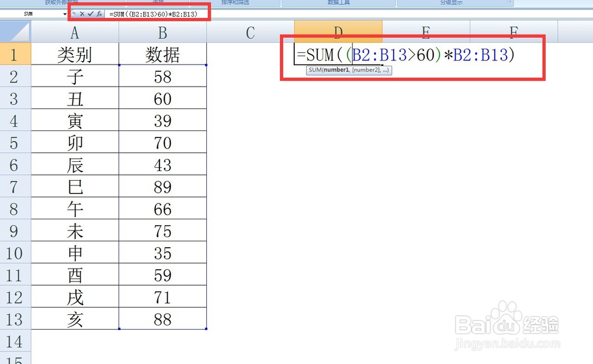Expand the Name Box function dropdown arrow
The image size is (593, 364).
65,14
